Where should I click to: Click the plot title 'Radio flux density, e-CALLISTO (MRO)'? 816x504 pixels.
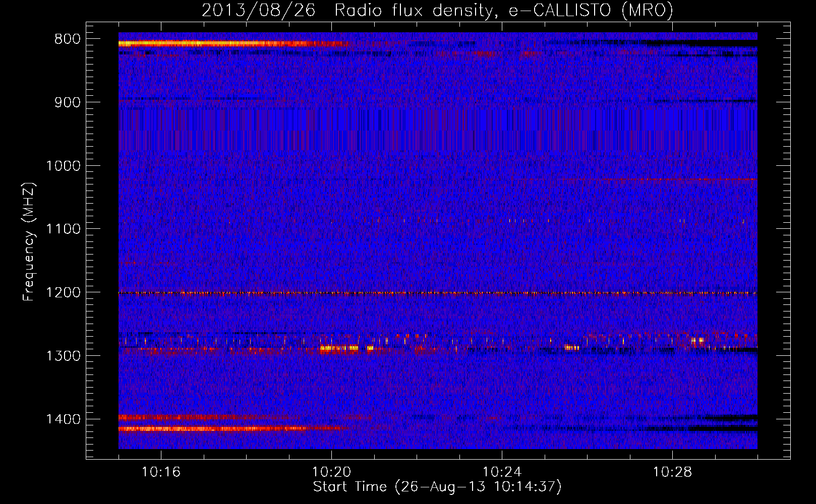coord(503,10)
